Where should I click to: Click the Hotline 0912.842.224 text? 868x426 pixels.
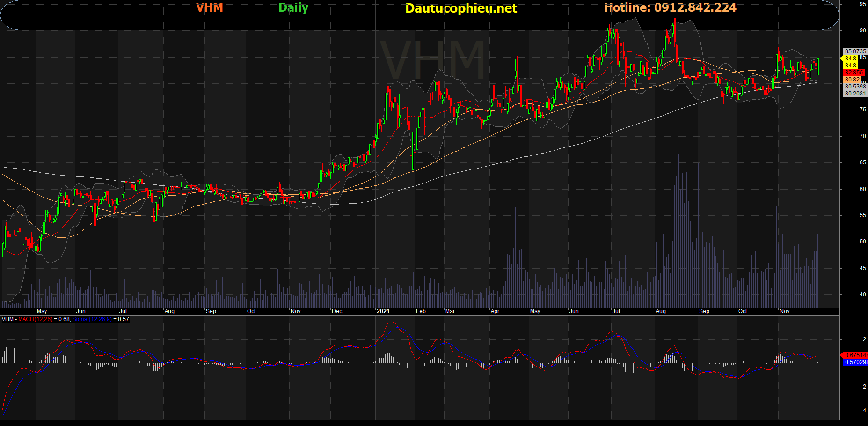coord(670,7)
